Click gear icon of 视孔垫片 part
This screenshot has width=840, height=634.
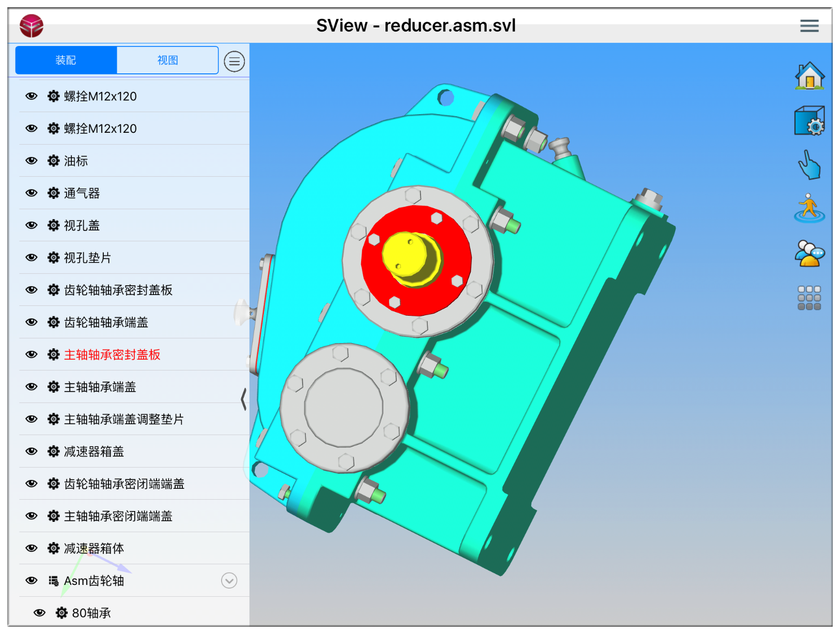tap(53, 257)
